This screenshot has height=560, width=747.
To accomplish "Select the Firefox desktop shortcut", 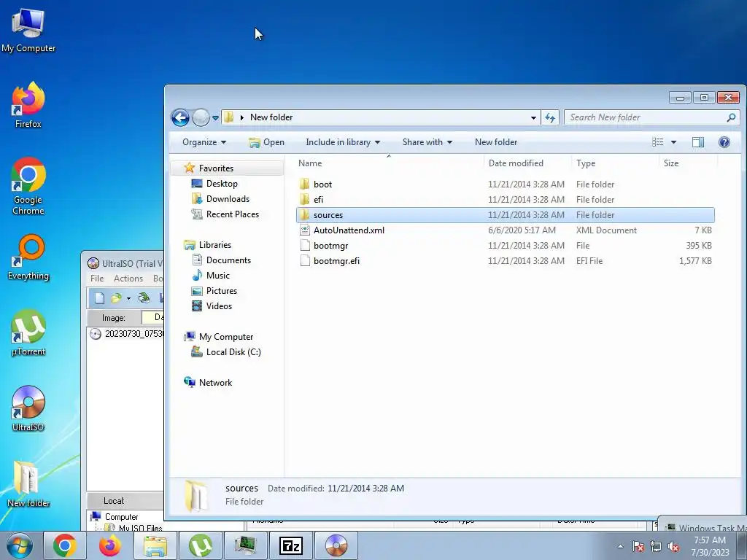I will [x=28, y=105].
